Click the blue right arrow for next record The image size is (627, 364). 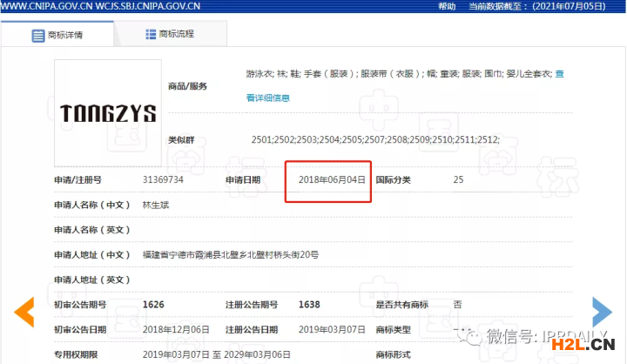(602, 312)
